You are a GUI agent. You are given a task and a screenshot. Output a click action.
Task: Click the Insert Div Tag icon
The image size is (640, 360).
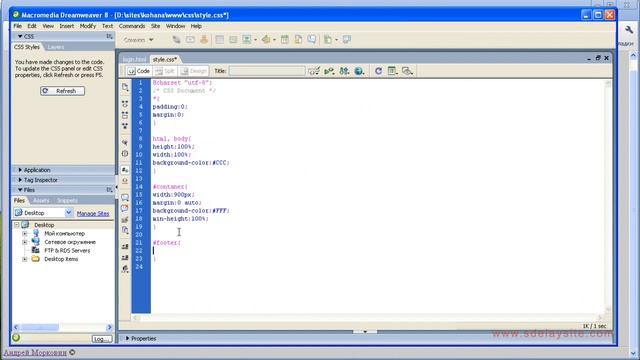coord(233,40)
